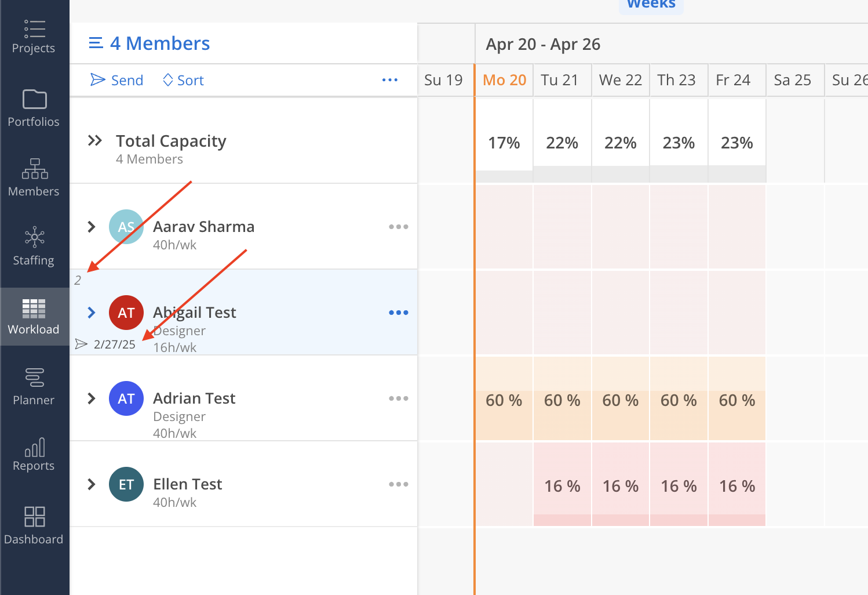The image size is (868, 595).
Task: Click the Workload grid icon
Action: coord(34,309)
